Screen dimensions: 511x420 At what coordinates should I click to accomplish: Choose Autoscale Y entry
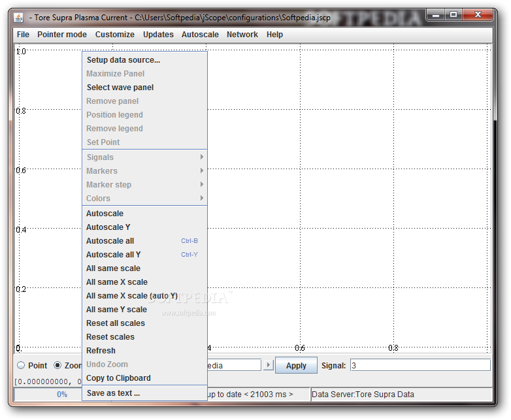coord(144,227)
